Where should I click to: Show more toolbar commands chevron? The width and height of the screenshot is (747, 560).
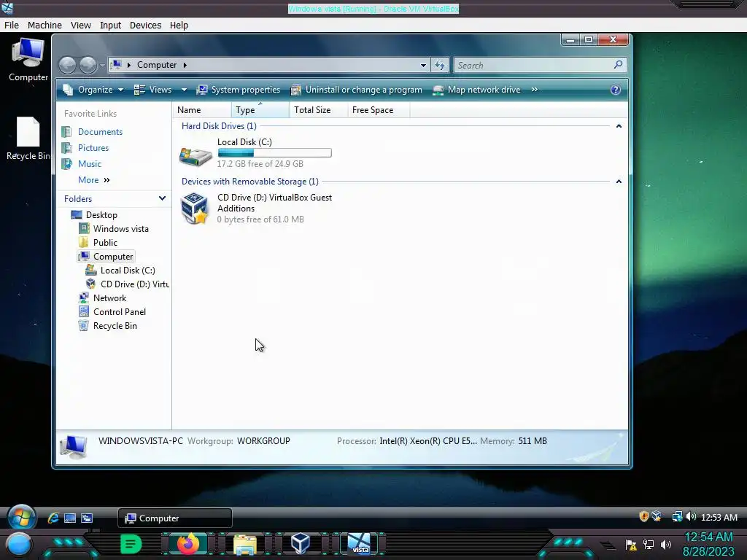click(x=535, y=90)
